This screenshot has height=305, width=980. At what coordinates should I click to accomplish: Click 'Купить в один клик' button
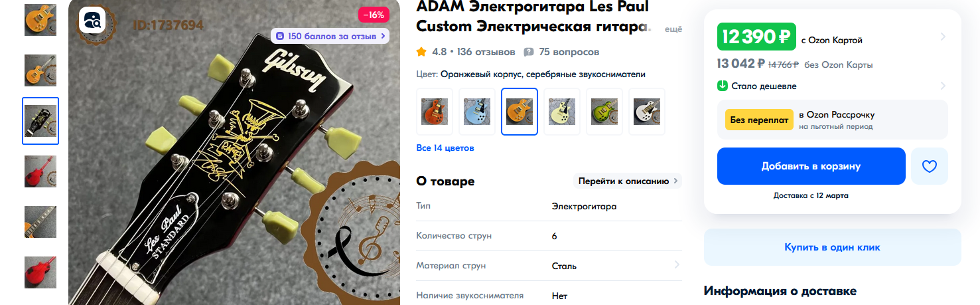832,247
